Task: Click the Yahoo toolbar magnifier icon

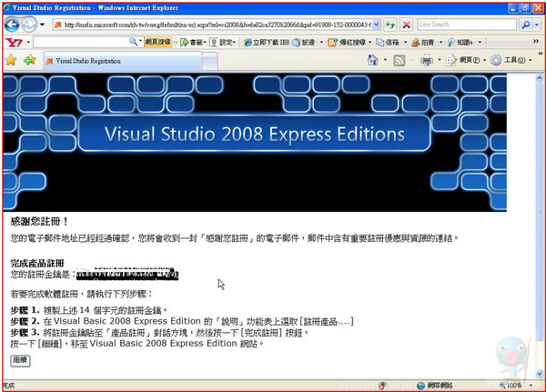Action: coord(134,42)
